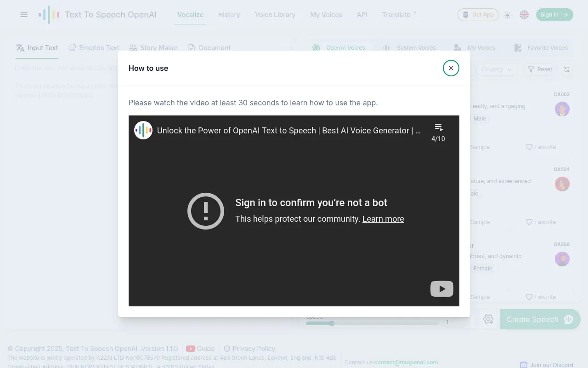Open the Country filter dropdown
Screen dimensions: 588x368
497,69
